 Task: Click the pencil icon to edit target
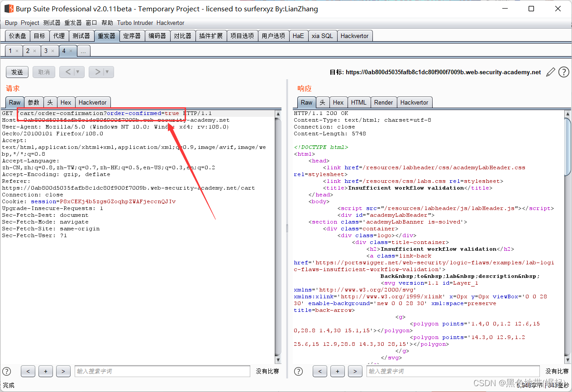pyautogui.click(x=551, y=72)
